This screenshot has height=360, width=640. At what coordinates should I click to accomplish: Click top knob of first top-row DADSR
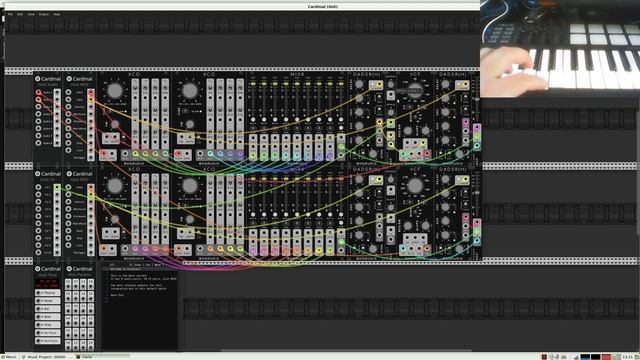tap(359, 84)
